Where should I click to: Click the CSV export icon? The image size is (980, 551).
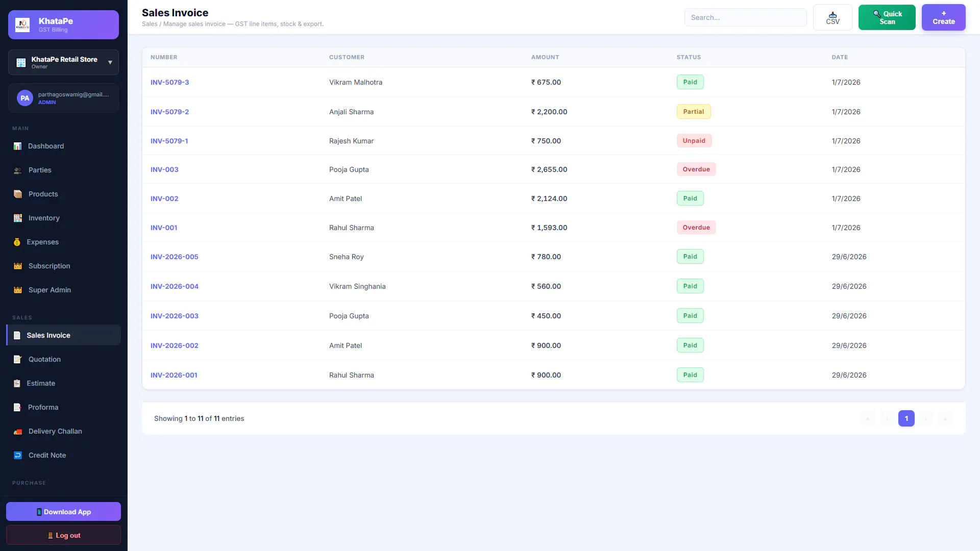pyautogui.click(x=832, y=14)
